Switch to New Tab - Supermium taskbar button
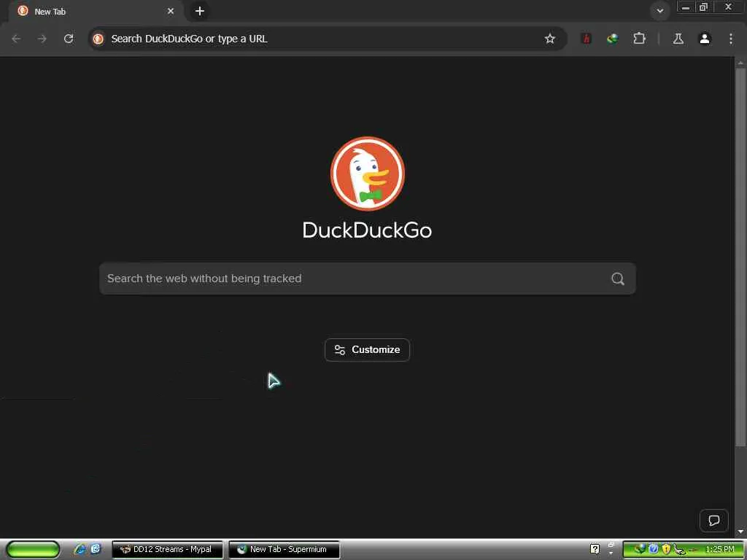 [285, 549]
